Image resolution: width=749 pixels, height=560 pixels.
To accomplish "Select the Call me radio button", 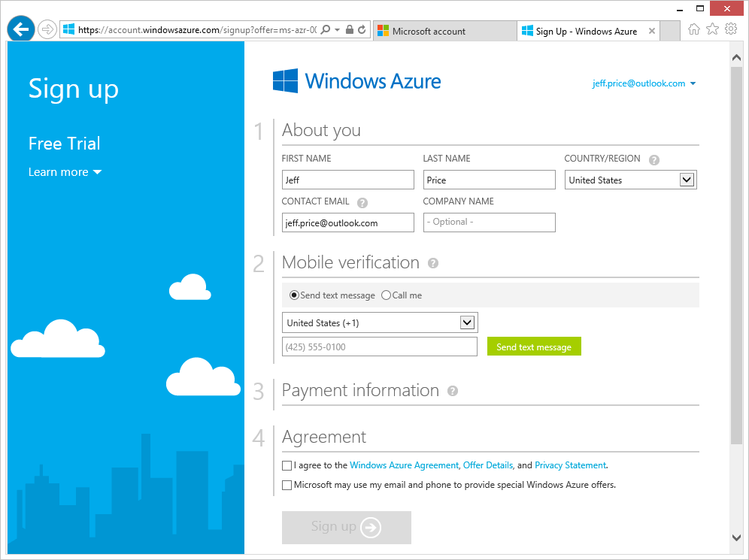I will (x=386, y=295).
